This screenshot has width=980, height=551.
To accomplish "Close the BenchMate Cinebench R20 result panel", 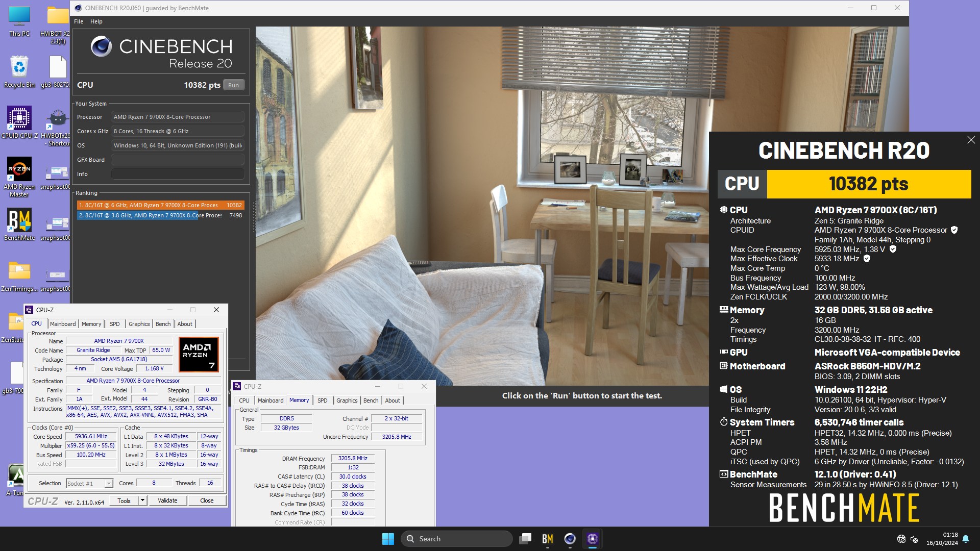I will click(971, 140).
